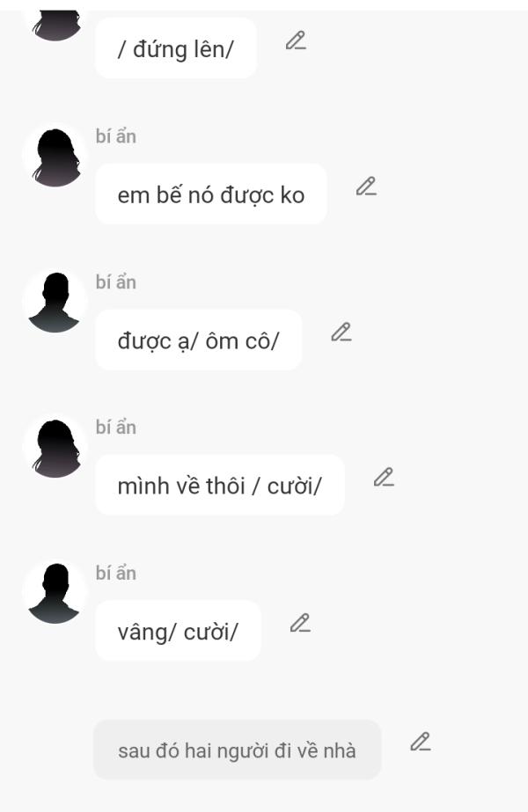Select the "/ đứng lên/" chat bubble

click(176, 48)
